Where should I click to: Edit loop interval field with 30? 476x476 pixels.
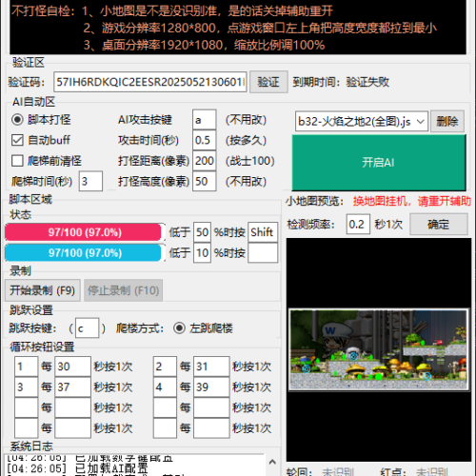tap(72, 367)
